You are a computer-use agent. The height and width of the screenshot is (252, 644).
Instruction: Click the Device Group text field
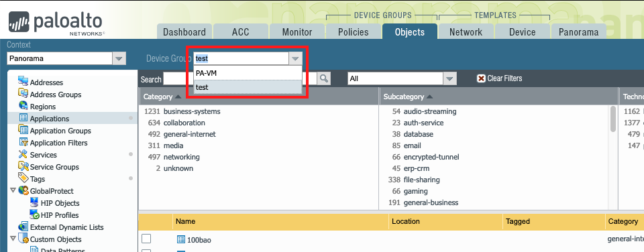(x=241, y=59)
